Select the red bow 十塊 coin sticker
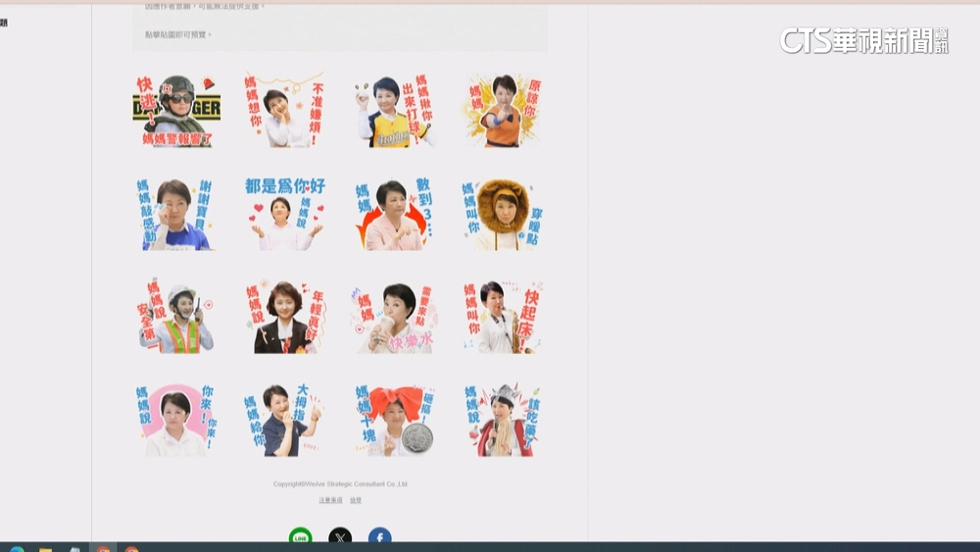The image size is (980, 552). coord(393,421)
